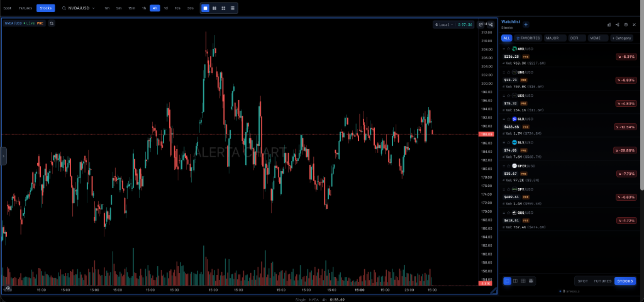Click the blue plus button beside Watchlist
The width and height of the screenshot is (644, 302).
coord(526,25)
